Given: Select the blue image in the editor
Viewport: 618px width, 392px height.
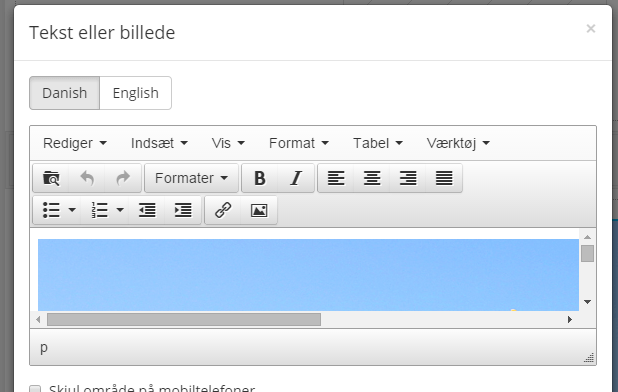Looking at the screenshot, I should pyautogui.click(x=308, y=275).
